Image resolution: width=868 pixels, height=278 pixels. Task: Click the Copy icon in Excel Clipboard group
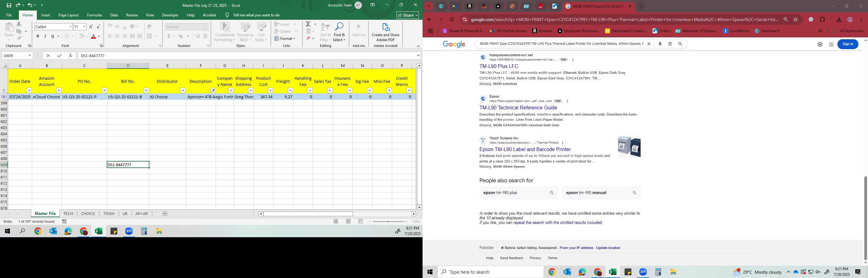tap(19, 31)
